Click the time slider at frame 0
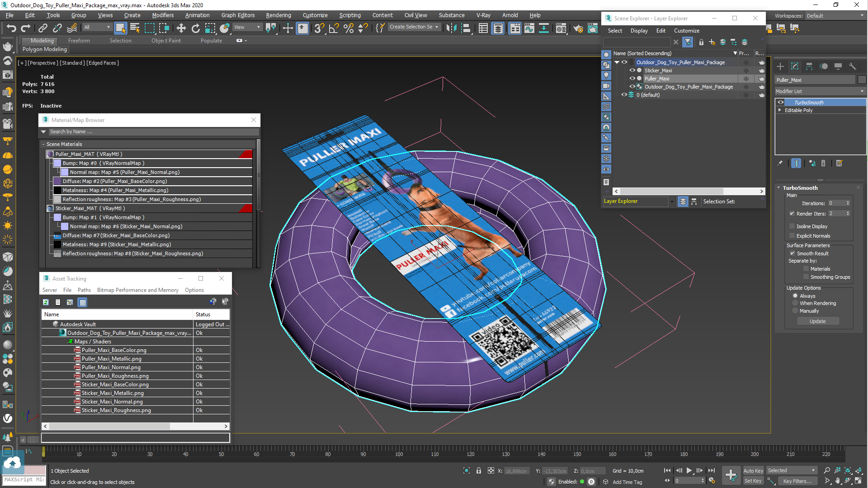 pyautogui.click(x=43, y=451)
